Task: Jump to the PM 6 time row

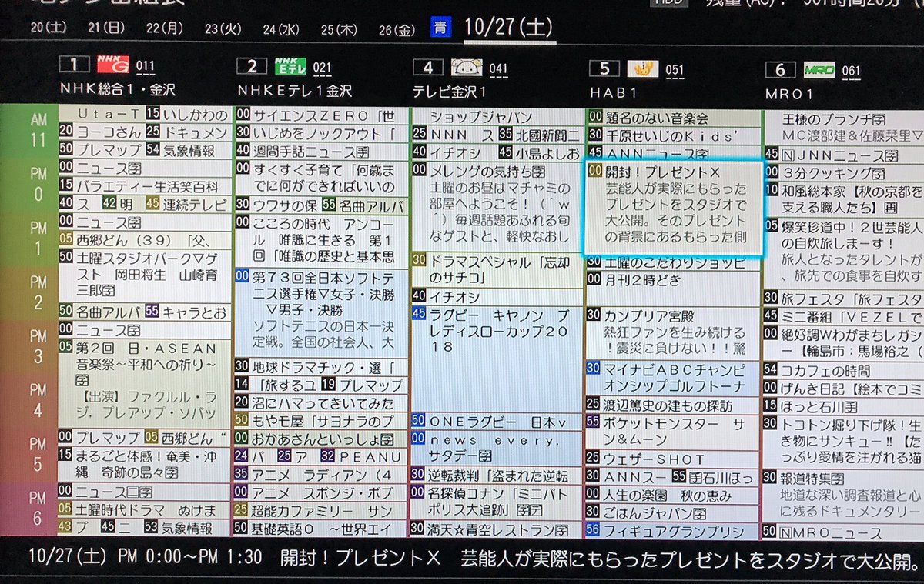Action: [x=38, y=509]
